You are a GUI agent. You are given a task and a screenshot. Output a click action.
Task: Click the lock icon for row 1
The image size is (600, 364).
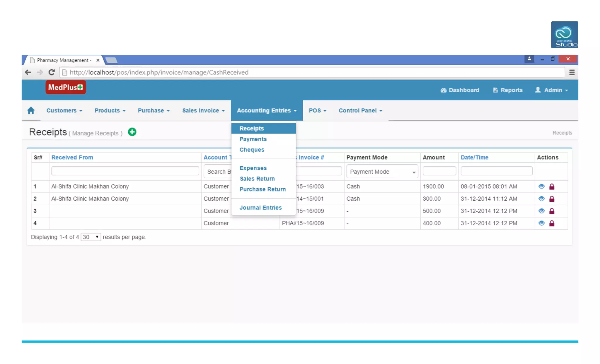point(552,187)
